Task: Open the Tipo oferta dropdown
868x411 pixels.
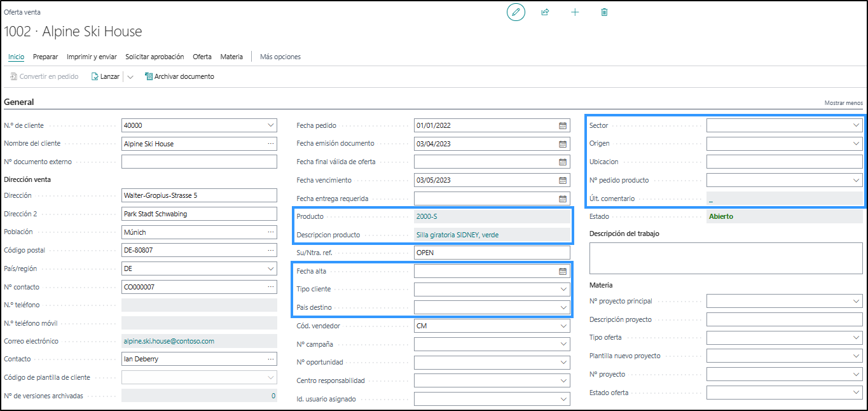Action: click(x=856, y=337)
